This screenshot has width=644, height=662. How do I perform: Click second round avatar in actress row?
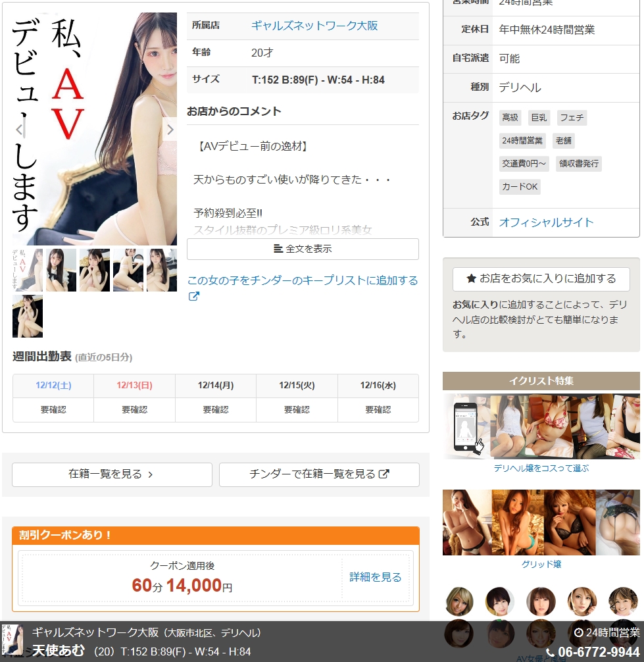click(500, 601)
